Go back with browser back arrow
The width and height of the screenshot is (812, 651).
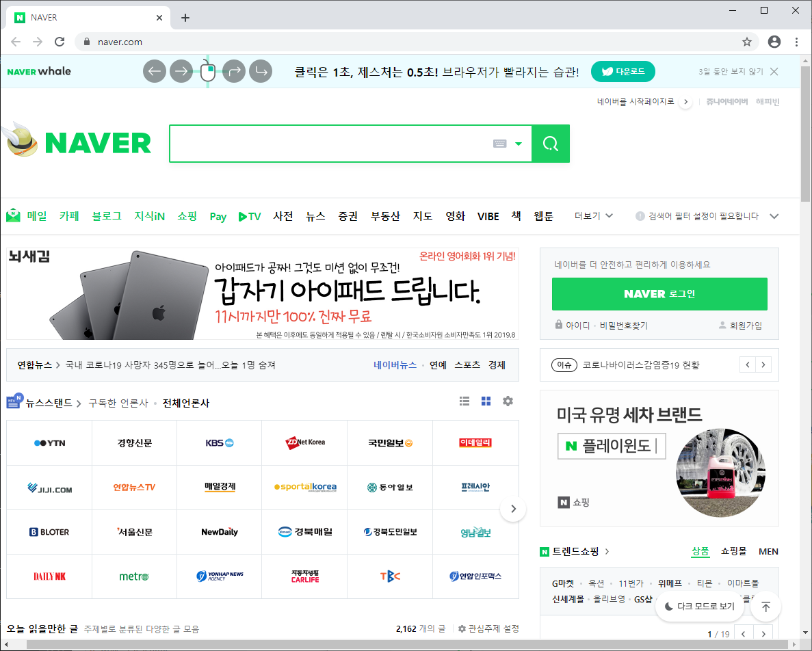[x=16, y=42]
